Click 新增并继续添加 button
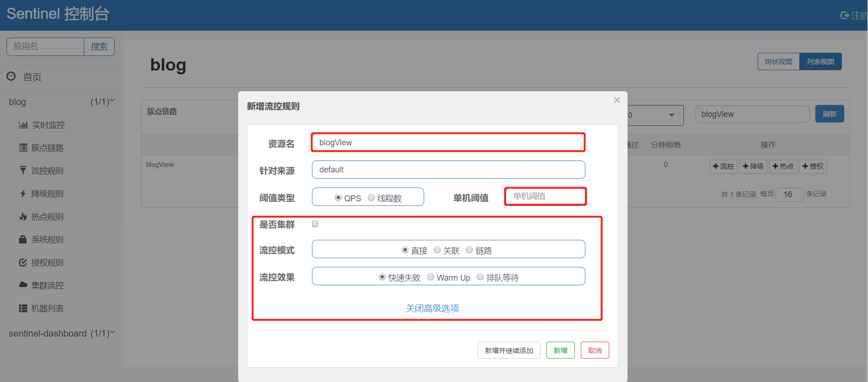This screenshot has width=868, height=382. pos(509,350)
